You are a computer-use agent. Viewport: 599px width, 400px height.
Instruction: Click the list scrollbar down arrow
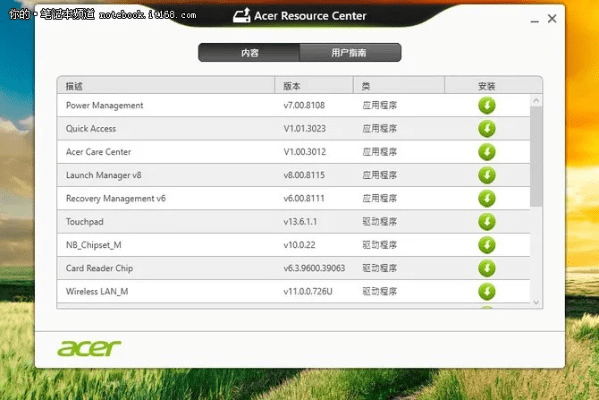pos(536,303)
